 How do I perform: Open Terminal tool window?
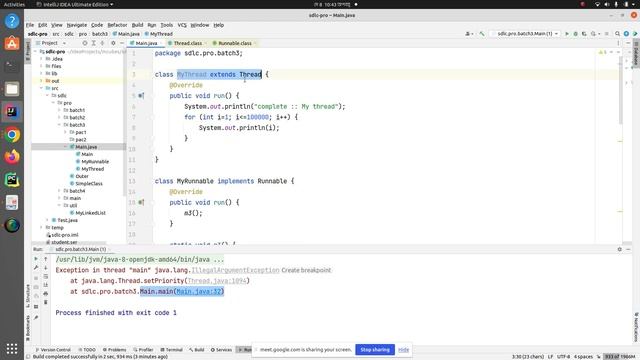point(171,350)
